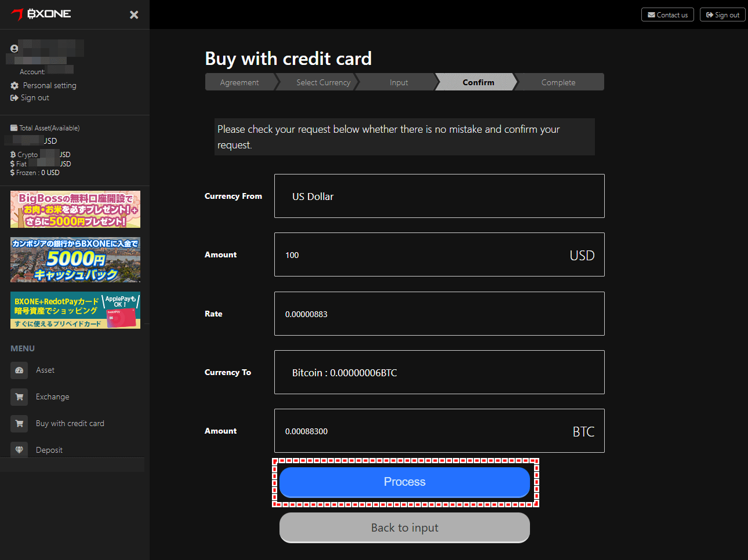748x560 pixels.
Task: Click the Deposit diamond icon
Action: click(x=19, y=450)
